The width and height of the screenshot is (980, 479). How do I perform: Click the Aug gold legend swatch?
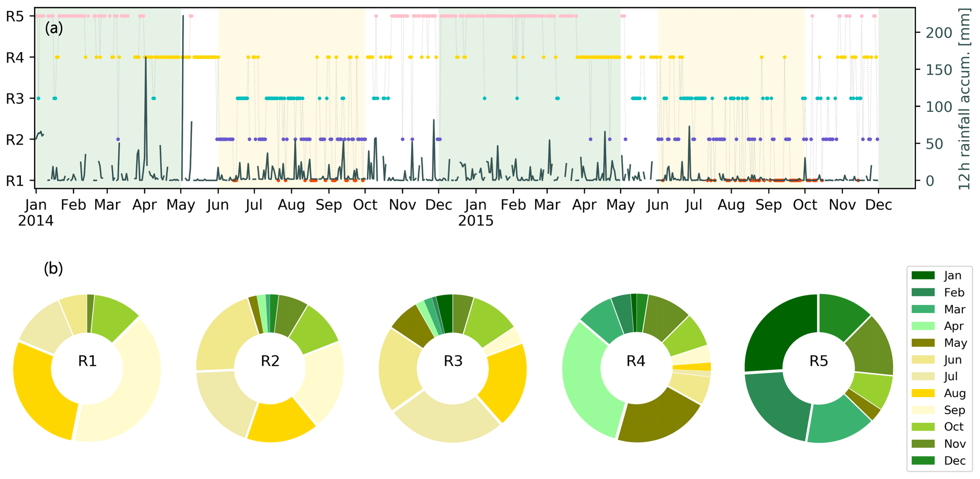[923, 393]
